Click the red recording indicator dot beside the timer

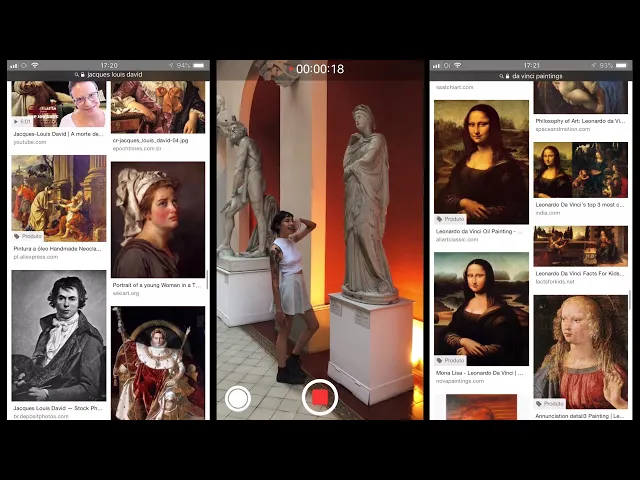click(x=291, y=69)
